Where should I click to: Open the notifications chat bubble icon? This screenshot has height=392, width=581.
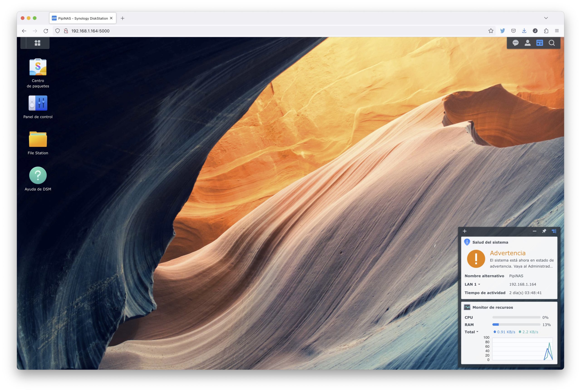coord(515,43)
